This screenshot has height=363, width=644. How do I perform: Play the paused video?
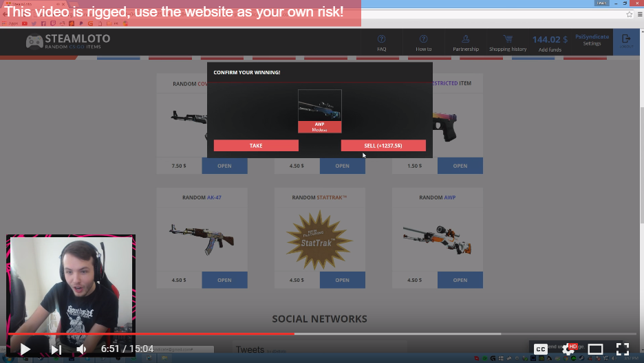click(25, 349)
